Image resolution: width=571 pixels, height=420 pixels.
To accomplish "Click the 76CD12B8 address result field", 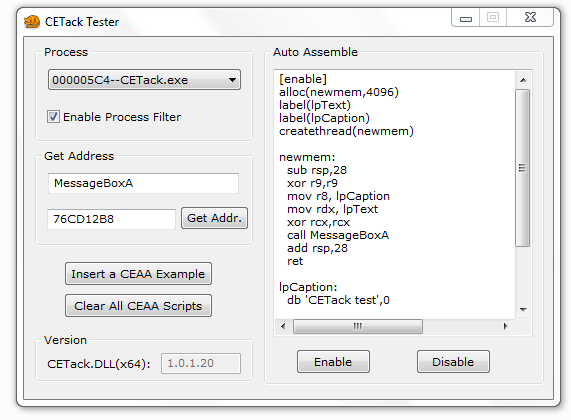I will coord(111,219).
